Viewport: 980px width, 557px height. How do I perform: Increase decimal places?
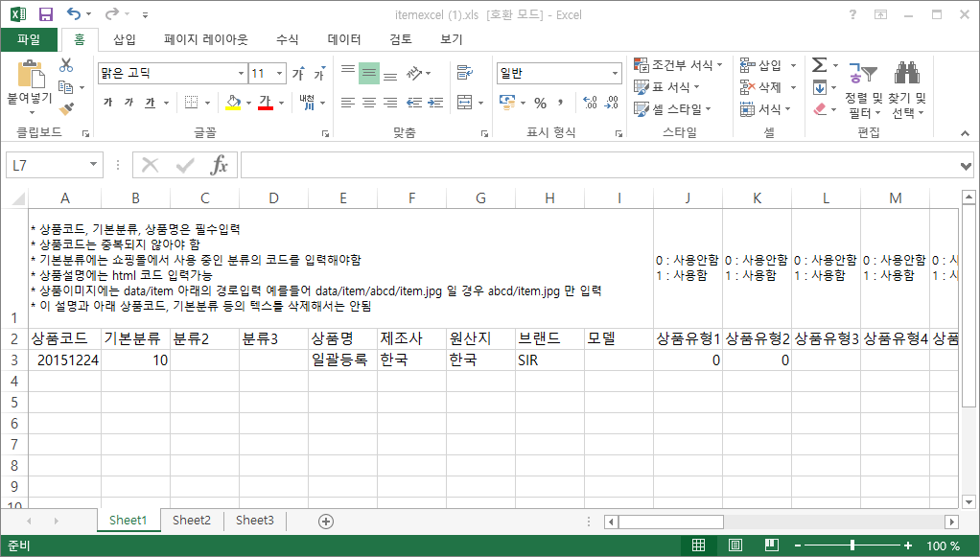tap(590, 103)
